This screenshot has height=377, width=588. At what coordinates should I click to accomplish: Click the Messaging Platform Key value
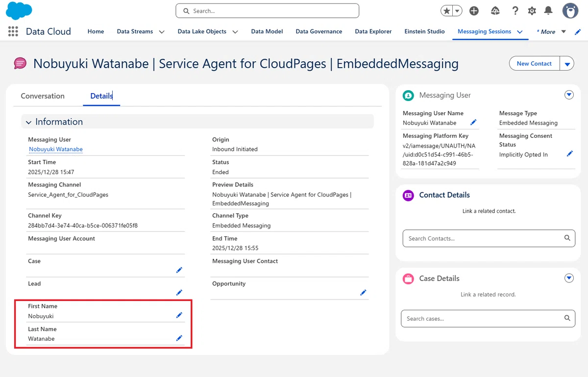tap(439, 154)
